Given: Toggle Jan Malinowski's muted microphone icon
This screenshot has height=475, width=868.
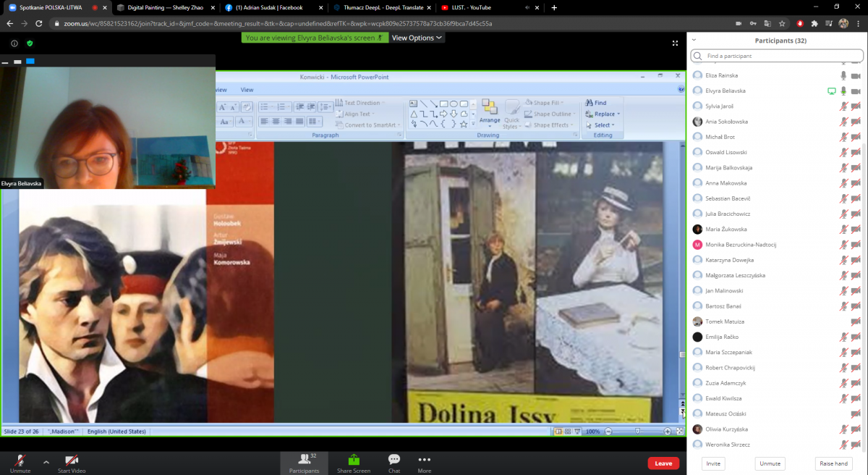Looking at the screenshot, I should 843,290.
